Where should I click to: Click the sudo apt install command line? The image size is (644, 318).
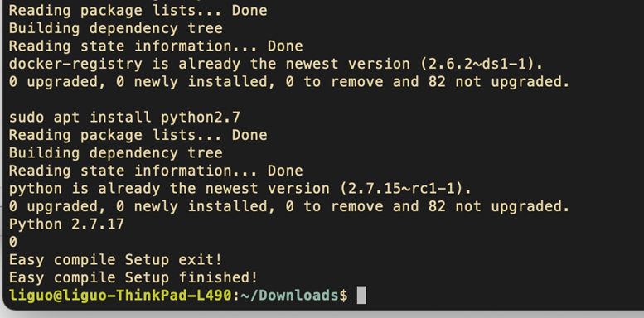(124, 118)
